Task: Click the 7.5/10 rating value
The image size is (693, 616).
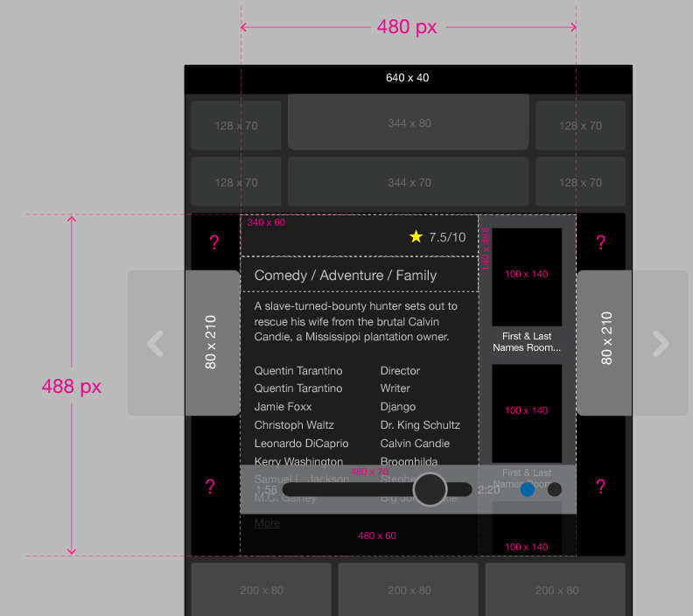Action: [x=447, y=237]
